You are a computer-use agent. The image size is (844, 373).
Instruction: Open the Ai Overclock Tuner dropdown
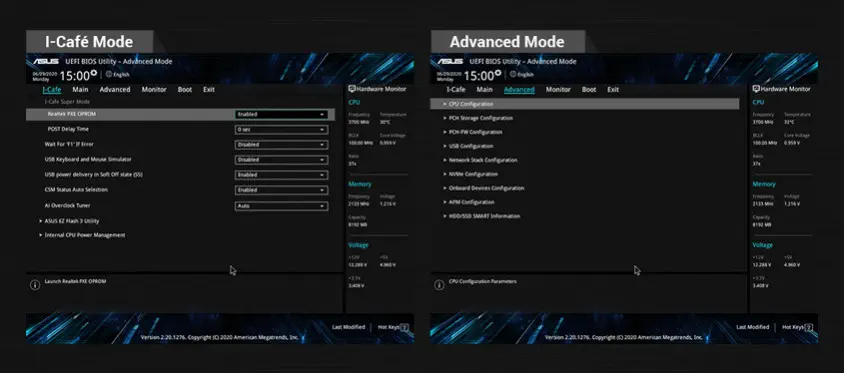coord(282,206)
